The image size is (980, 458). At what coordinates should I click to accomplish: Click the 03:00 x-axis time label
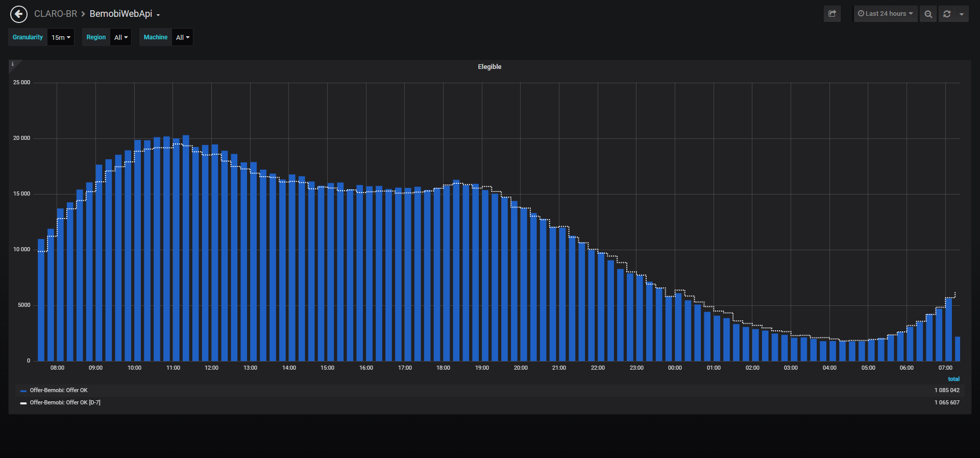point(791,368)
